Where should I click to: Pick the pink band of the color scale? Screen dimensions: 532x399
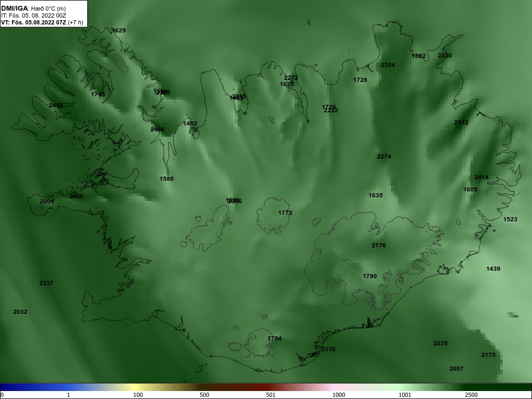pos(334,387)
